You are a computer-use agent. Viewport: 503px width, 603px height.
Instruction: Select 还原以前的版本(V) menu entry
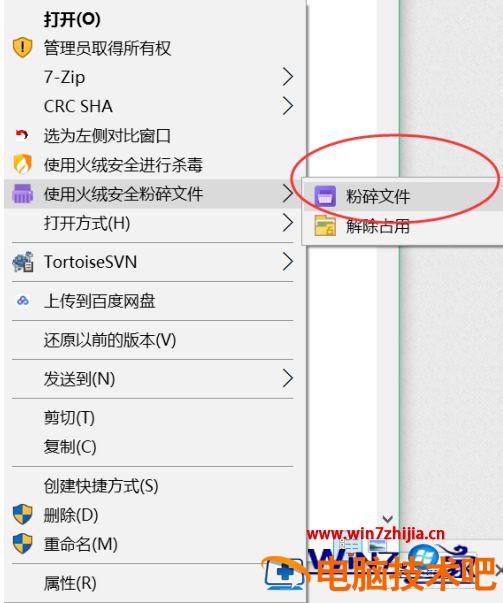(x=110, y=340)
